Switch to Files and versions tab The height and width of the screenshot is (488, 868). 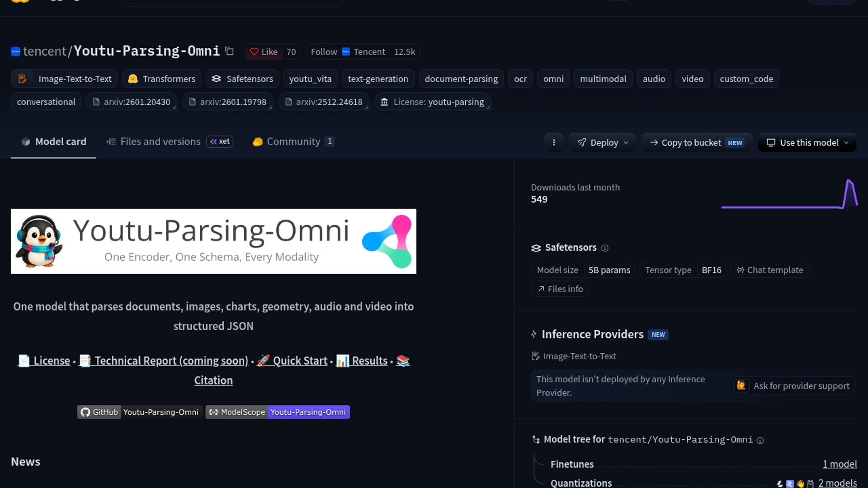(170, 142)
